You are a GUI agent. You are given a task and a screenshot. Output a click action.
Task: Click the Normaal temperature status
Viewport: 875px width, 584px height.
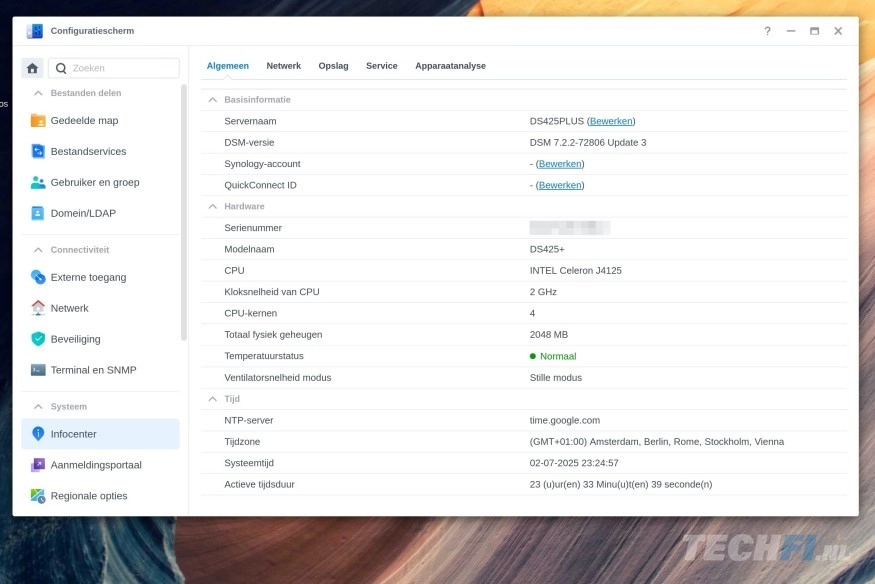click(553, 356)
